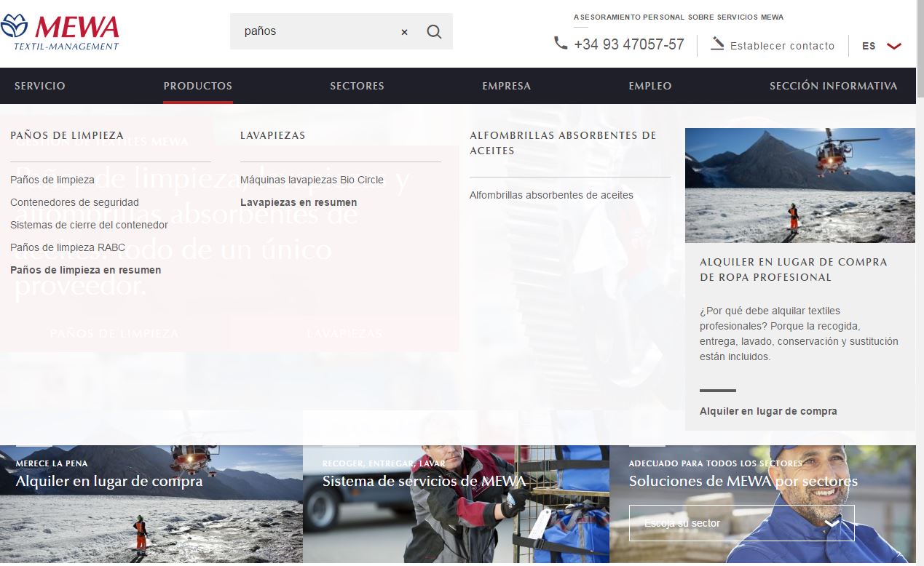Click the LAVAPIEZAS column heading

pyautogui.click(x=273, y=135)
